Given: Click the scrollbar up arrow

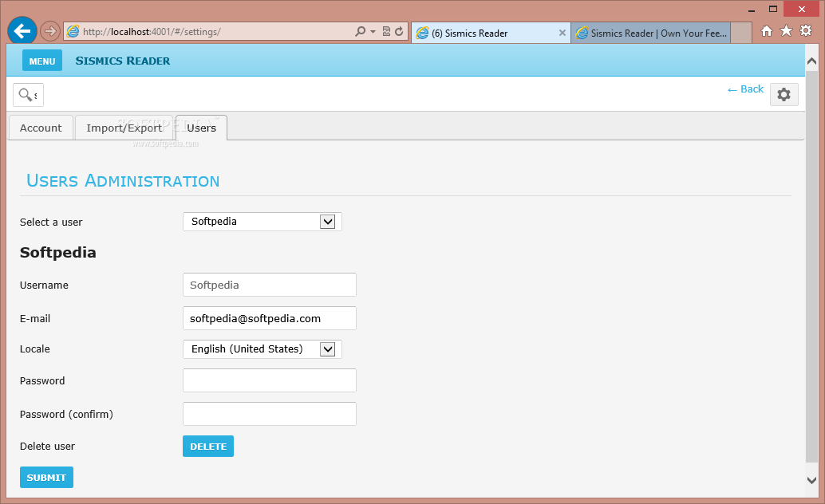Looking at the screenshot, I should (x=812, y=61).
